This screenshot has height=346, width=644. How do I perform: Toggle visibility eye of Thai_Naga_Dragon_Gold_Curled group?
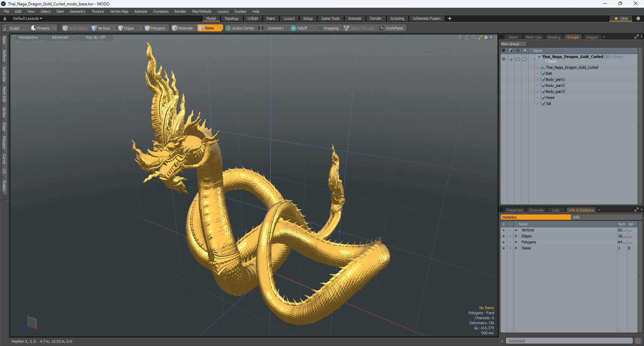click(503, 59)
